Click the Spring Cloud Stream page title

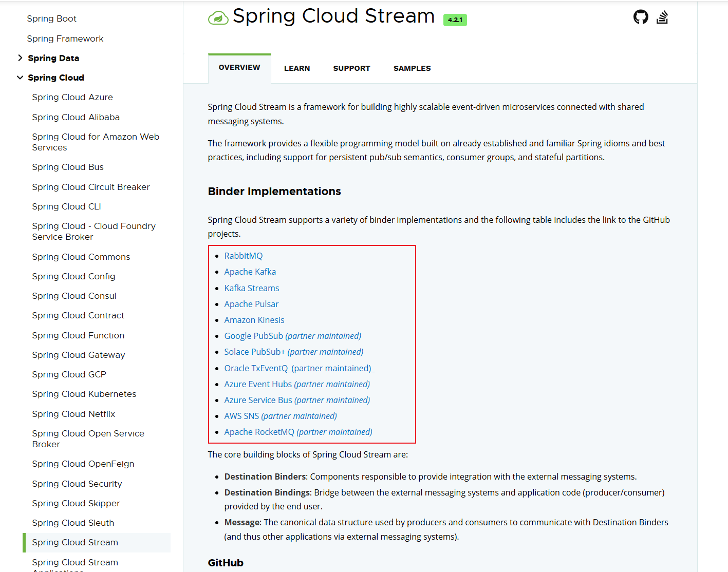pos(334,16)
